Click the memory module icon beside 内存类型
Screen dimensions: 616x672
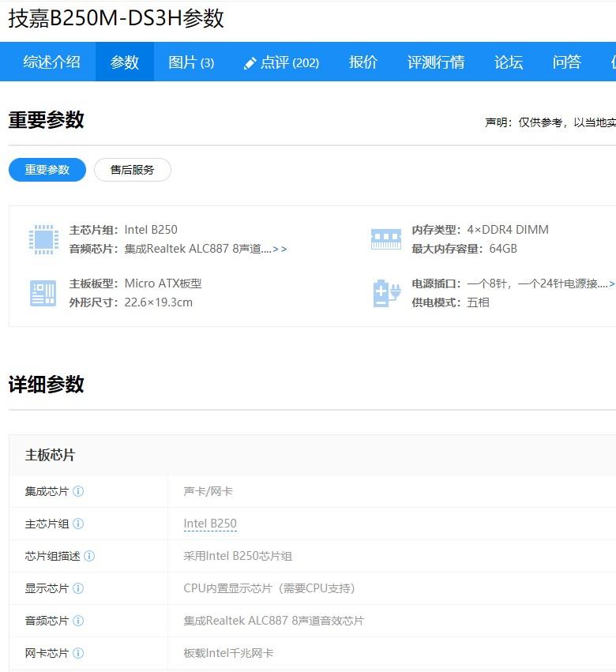pyautogui.click(x=386, y=238)
